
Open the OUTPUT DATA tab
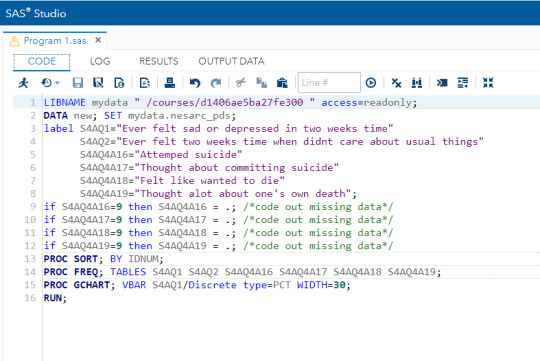pos(231,61)
